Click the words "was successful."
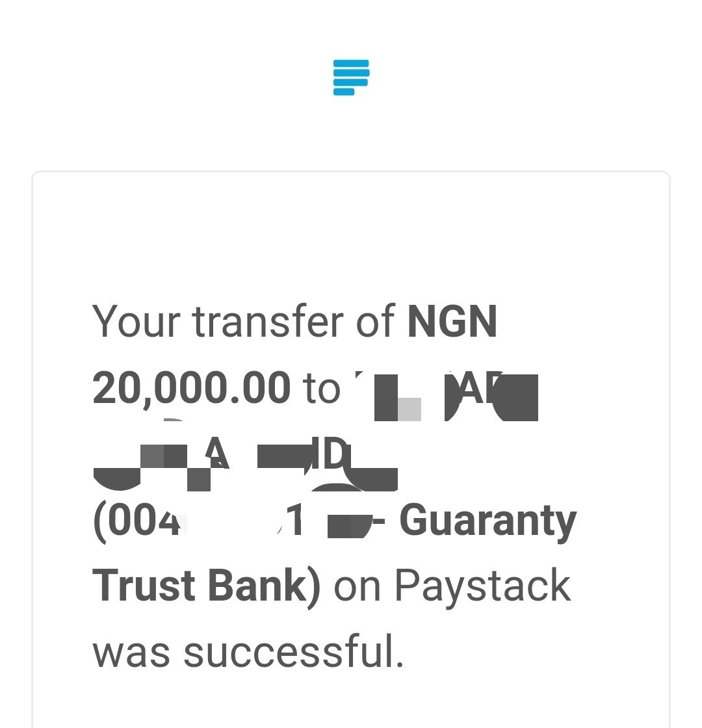Screen dimensions: 702x728 pos(248,651)
